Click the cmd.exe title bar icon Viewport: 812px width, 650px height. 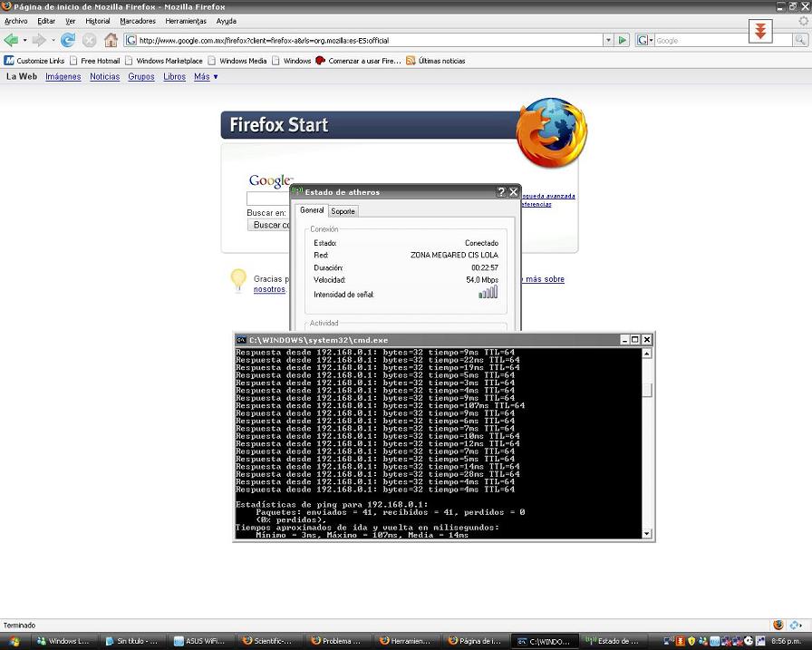pyautogui.click(x=241, y=340)
